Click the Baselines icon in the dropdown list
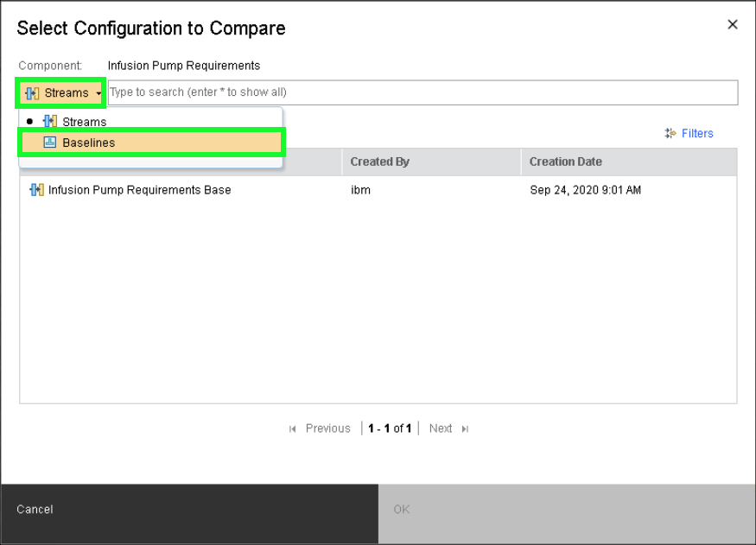756x545 pixels. [50, 143]
